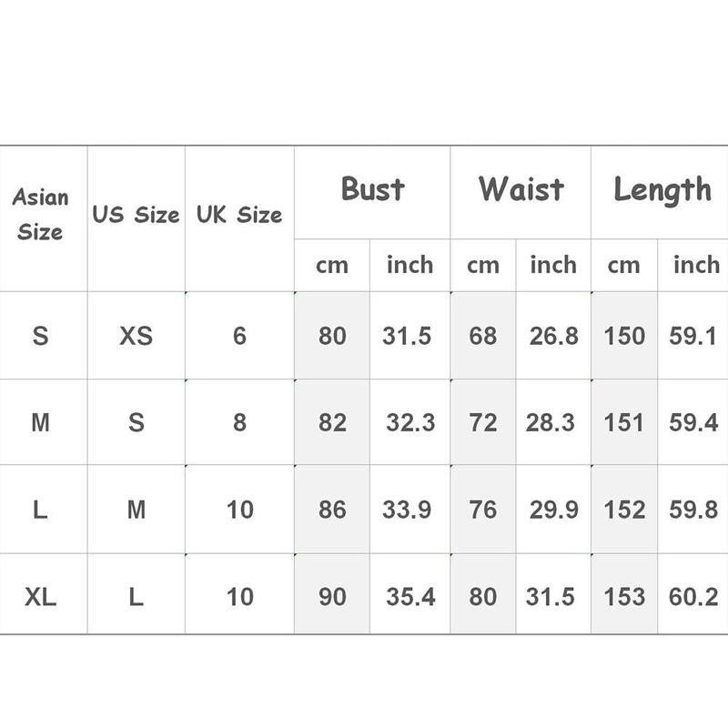The width and height of the screenshot is (728, 728).
Task: Select the UK Size header cell
Action: coord(239,218)
